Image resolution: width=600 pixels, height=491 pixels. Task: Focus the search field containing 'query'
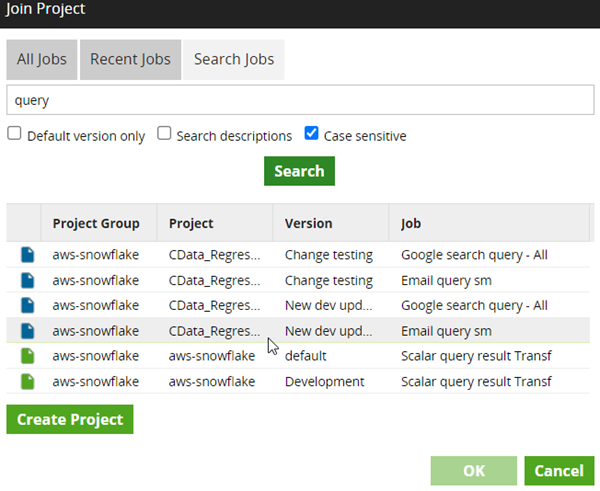pos(300,100)
